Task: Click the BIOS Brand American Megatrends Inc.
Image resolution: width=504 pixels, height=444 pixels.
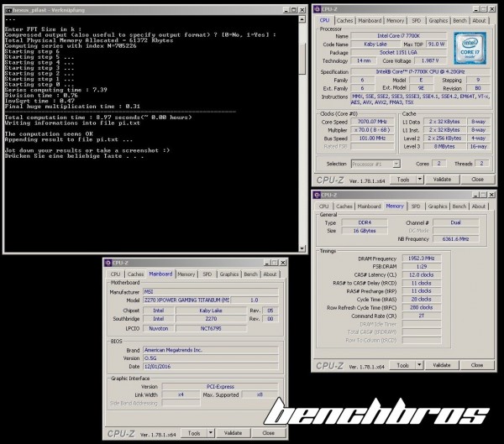Action: point(211,350)
